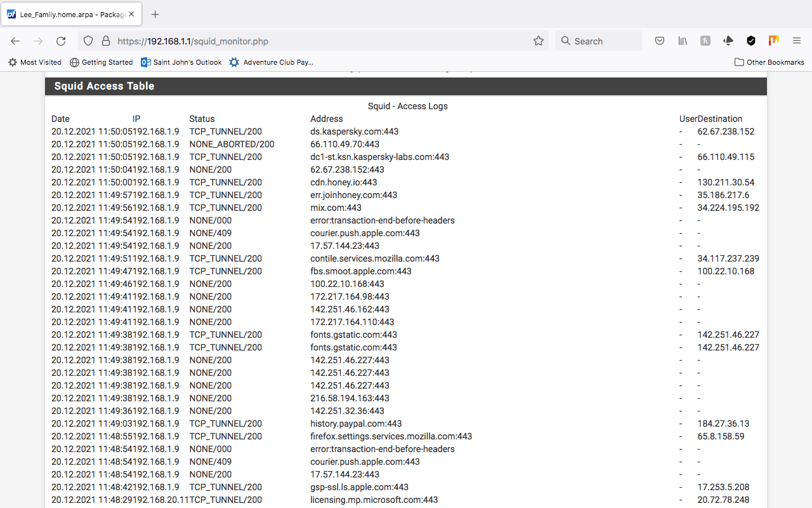Select destination IP 34.117.237.239
This screenshot has height=508, width=812.
[x=728, y=258]
